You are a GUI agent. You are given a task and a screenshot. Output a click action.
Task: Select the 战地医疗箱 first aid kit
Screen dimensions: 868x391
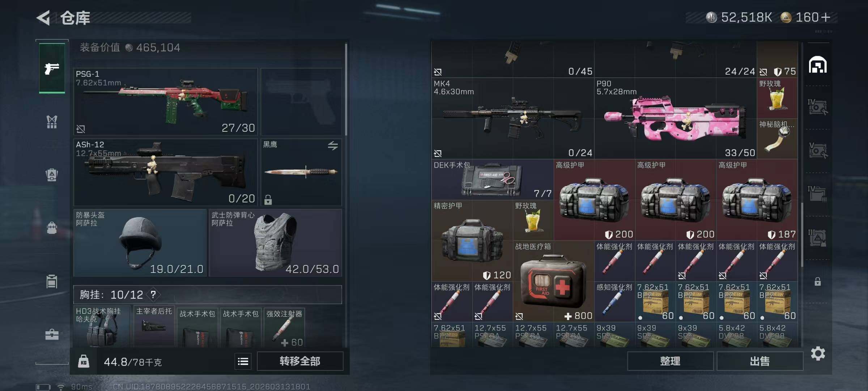pyautogui.click(x=553, y=281)
